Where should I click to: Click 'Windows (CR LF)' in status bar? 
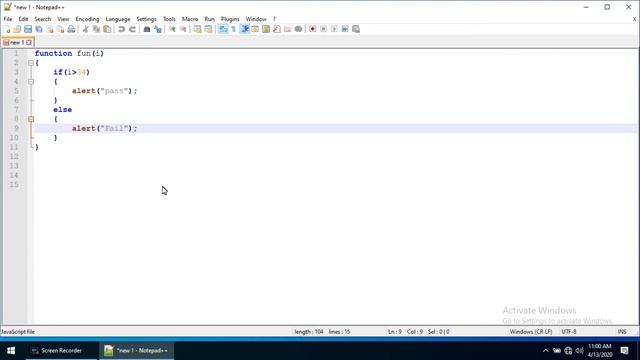[531, 332]
